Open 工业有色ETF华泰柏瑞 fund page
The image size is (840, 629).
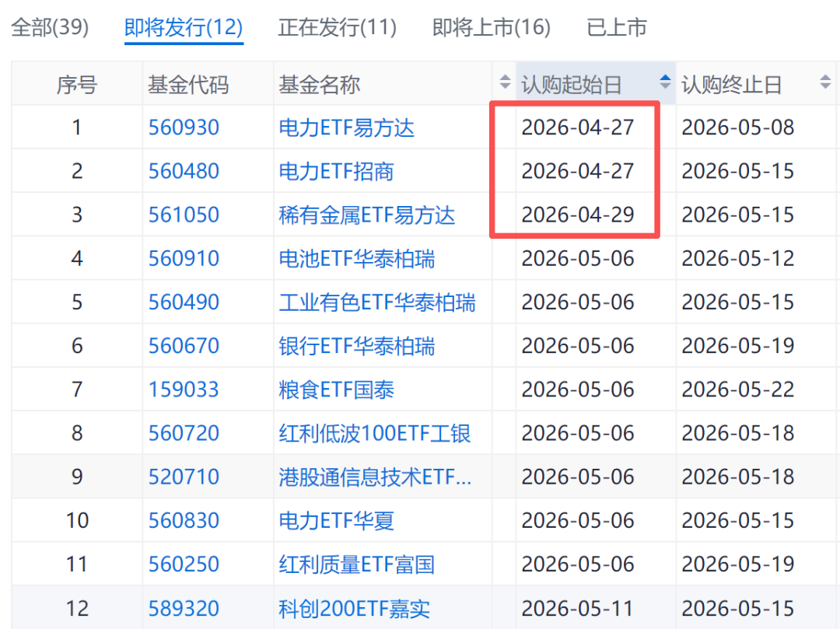click(x=377, y=302)
